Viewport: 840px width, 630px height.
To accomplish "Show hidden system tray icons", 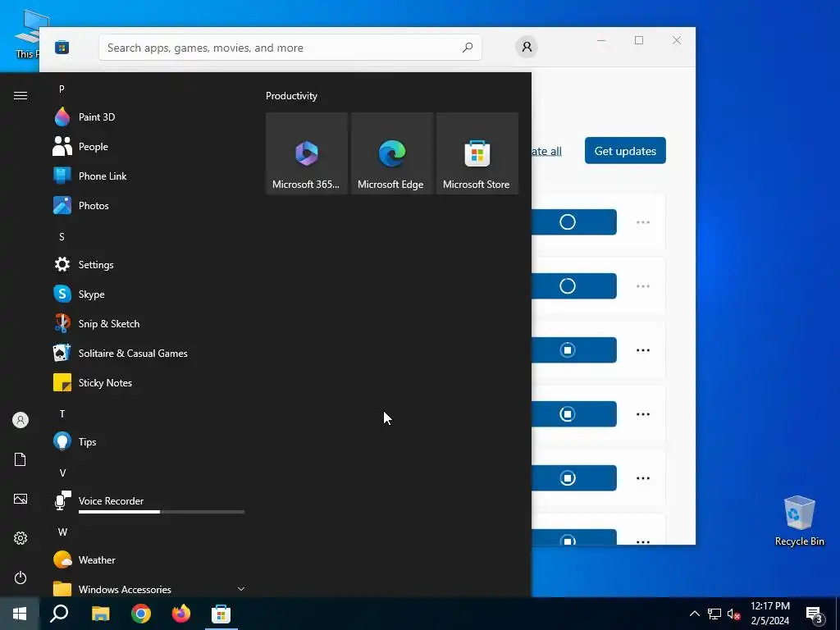I will pyautogui.click(x=694, y=614).
